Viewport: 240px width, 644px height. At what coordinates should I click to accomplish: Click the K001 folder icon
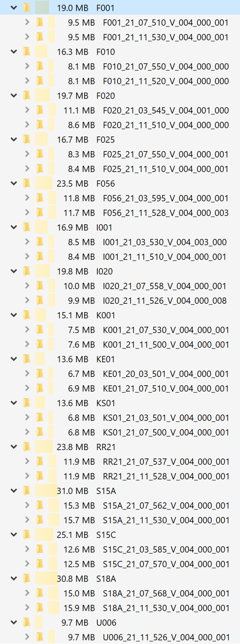[26, 315]
